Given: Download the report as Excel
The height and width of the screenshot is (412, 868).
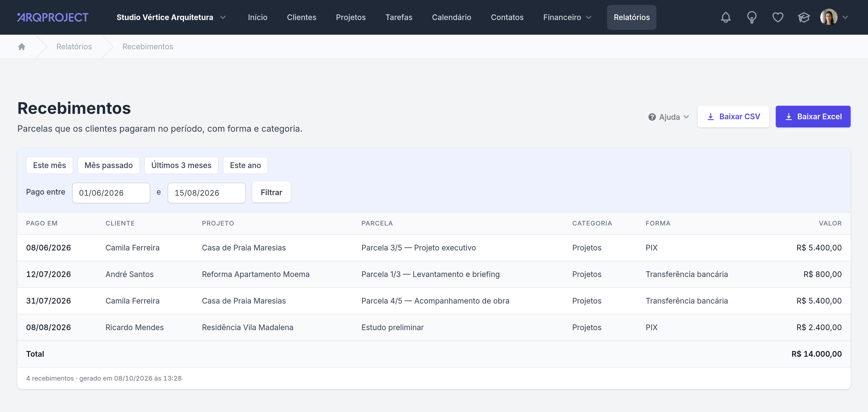Looking at the screenshot, I should click(813, 117).
